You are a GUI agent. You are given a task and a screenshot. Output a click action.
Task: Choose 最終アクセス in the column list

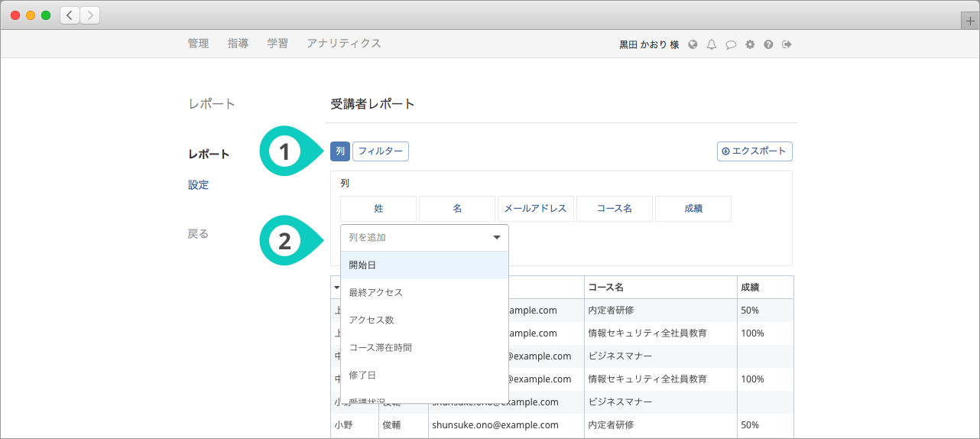(x=424, y=293)
